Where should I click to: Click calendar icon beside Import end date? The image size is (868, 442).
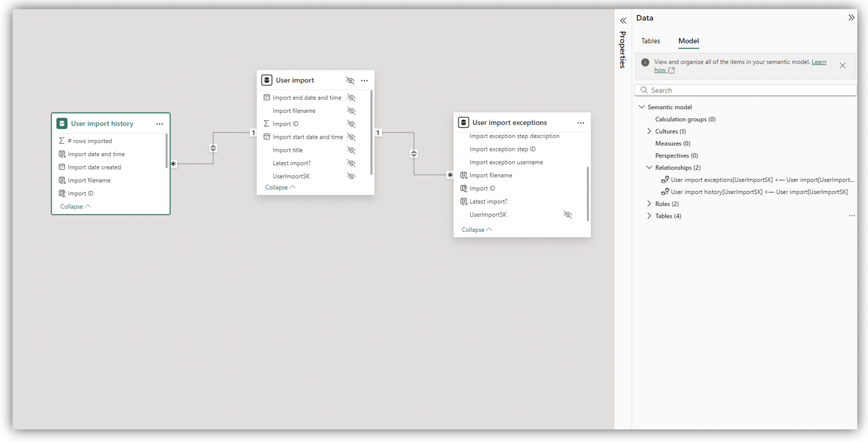[x=267, y=97]
